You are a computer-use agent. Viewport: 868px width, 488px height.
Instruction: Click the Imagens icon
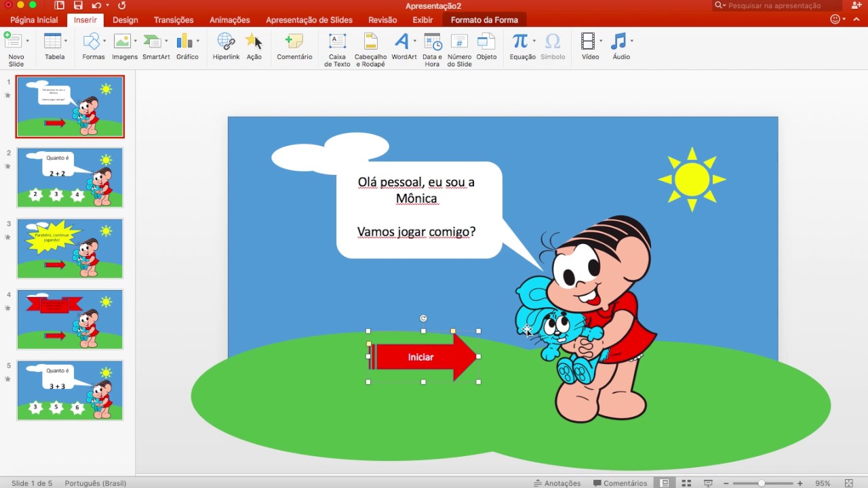point(123,41)
